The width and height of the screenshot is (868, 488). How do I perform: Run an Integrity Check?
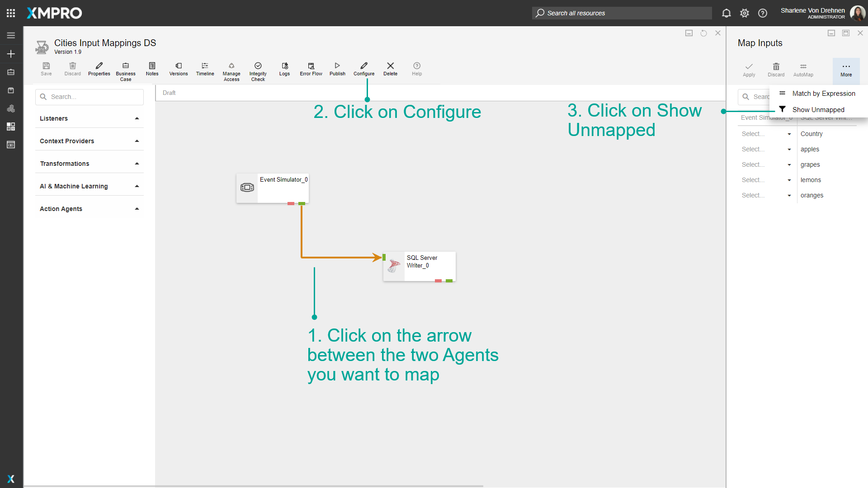point(258,69)
